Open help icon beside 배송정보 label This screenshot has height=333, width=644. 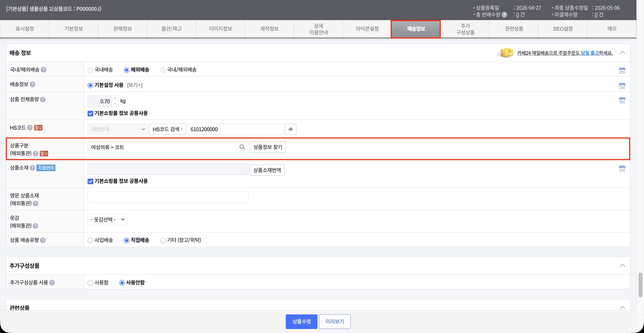point(32,84)
